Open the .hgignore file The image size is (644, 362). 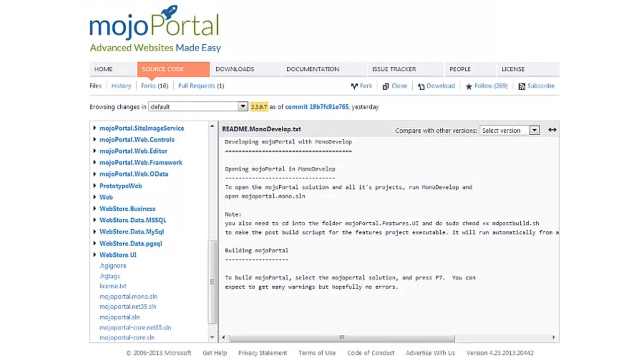pyautogui.click(x=113, y=265)
